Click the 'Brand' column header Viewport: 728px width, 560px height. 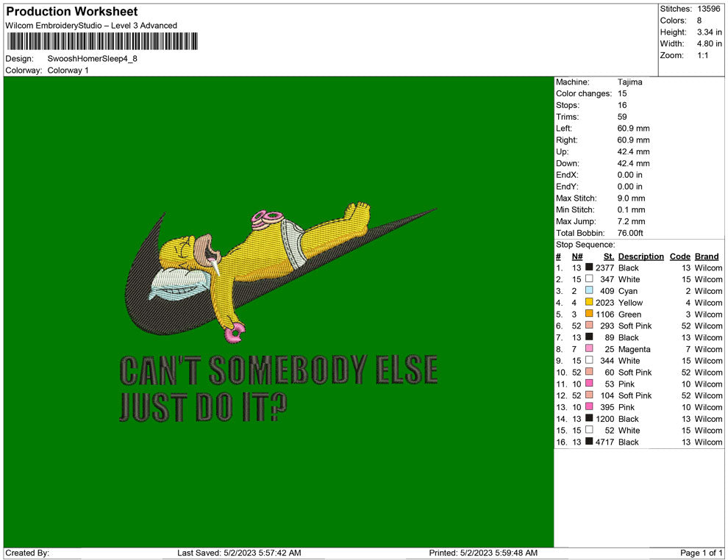707,256
